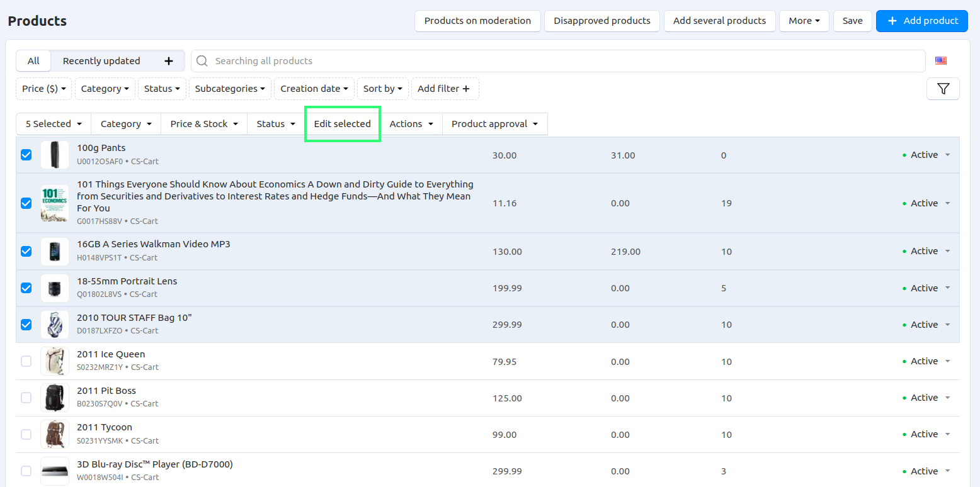Open the Actions menu
The height and width of the screenshot is (487, 980).
(411, 124)
